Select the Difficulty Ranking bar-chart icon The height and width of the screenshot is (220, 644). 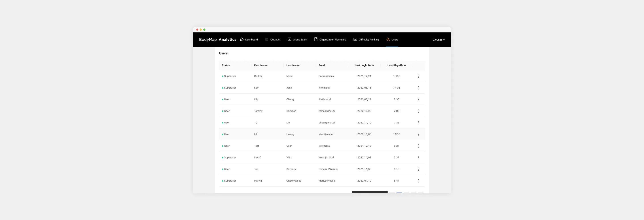355,39
